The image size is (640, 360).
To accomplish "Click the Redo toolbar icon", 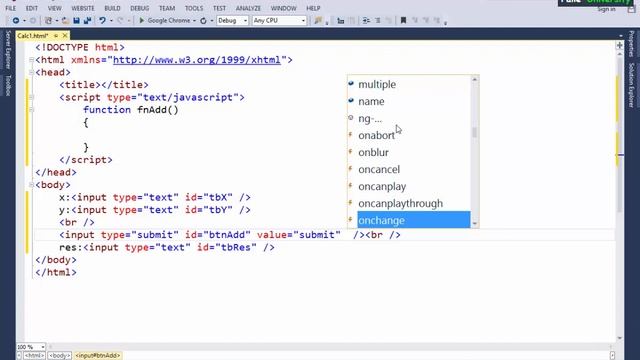I will [120, 20].
